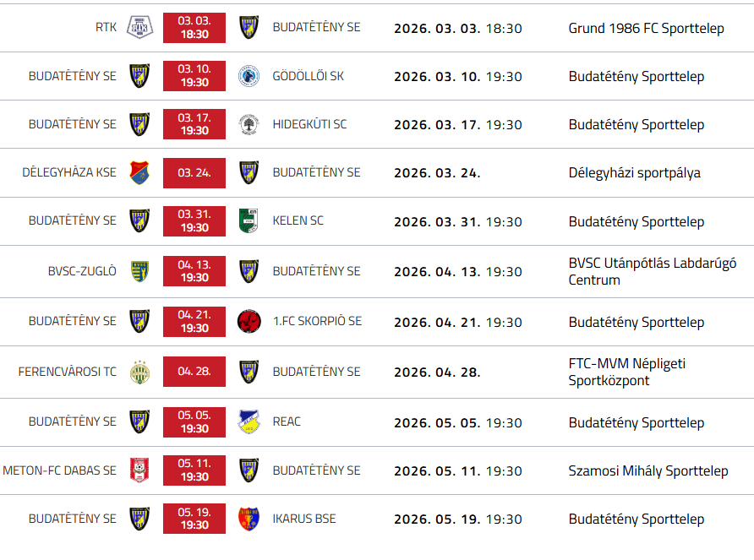Open the Kelen SC green crest
The image size is (754, 560).
[249, 220]
